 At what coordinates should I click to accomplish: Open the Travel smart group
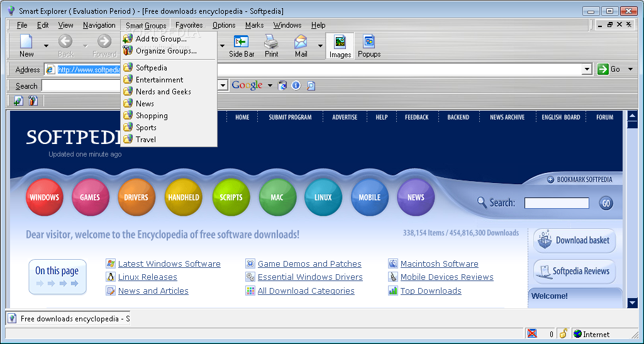tap(169, 140)
